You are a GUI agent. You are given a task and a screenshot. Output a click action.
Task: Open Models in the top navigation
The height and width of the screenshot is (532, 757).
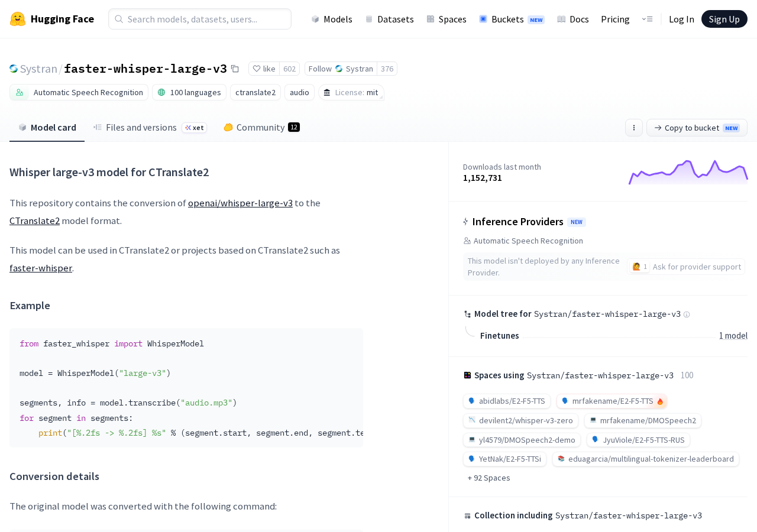[x=332, y=19]
